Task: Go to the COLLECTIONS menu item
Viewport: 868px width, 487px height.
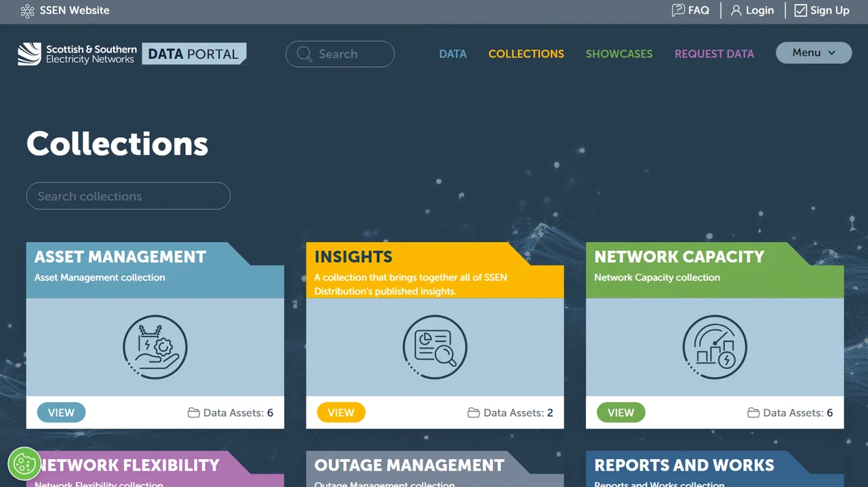Action: pyautogui.click(x=526, y=54)
